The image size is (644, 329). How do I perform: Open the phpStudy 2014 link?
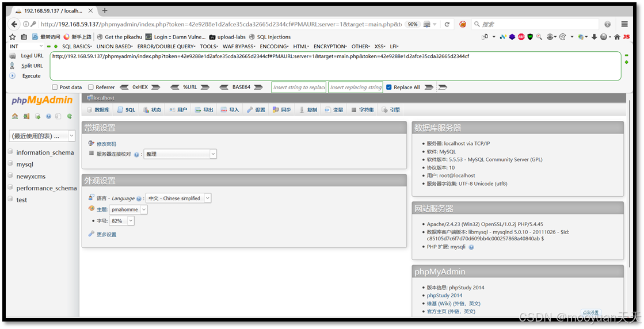(444, 296)
